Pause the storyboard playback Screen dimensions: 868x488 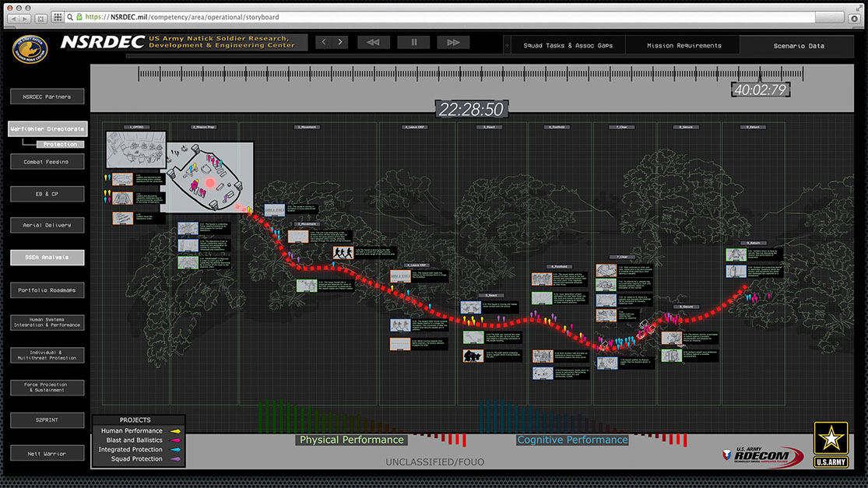pos(413,43)
